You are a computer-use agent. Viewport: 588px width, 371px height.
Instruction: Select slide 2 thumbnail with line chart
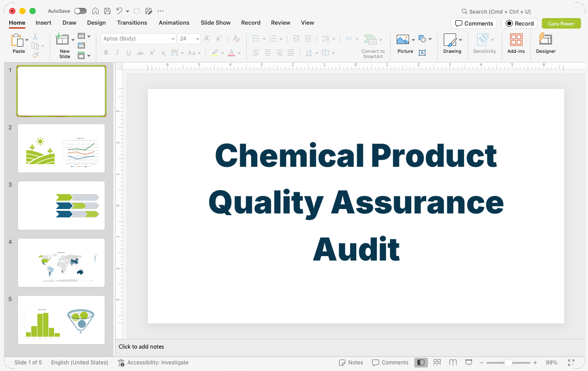[62, 148]
